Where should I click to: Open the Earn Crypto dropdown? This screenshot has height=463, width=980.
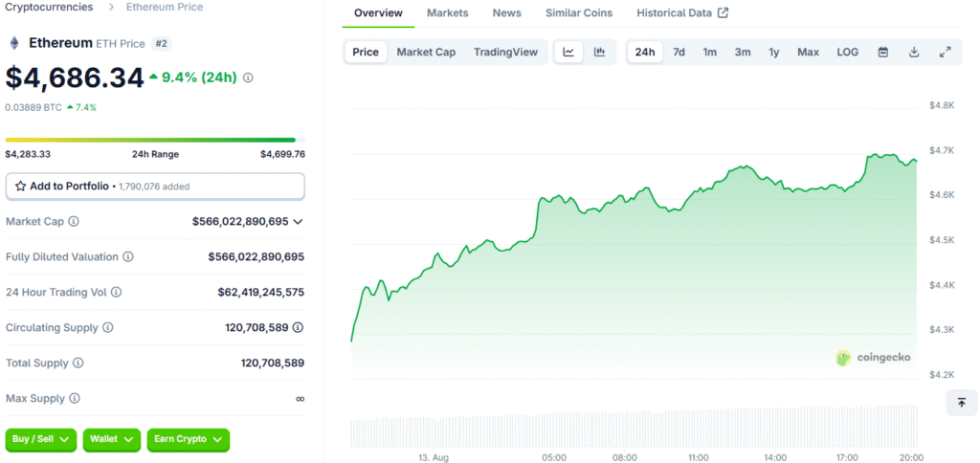[x=189, y=439]
